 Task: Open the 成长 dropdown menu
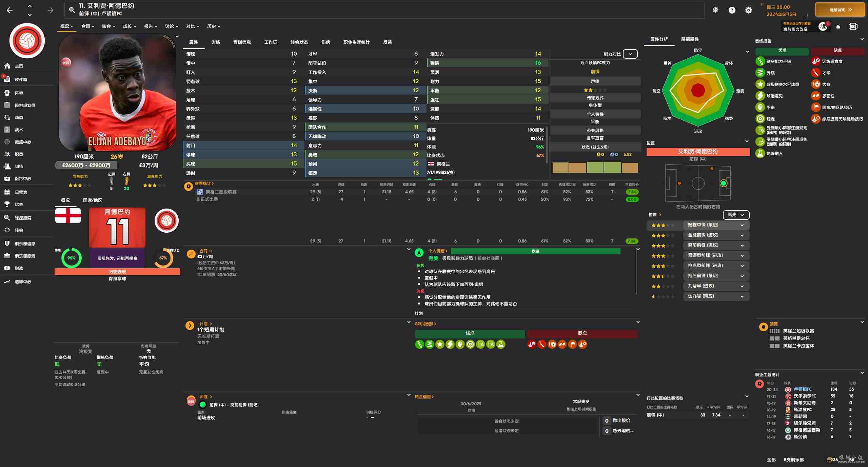click(x=130, y=26)
